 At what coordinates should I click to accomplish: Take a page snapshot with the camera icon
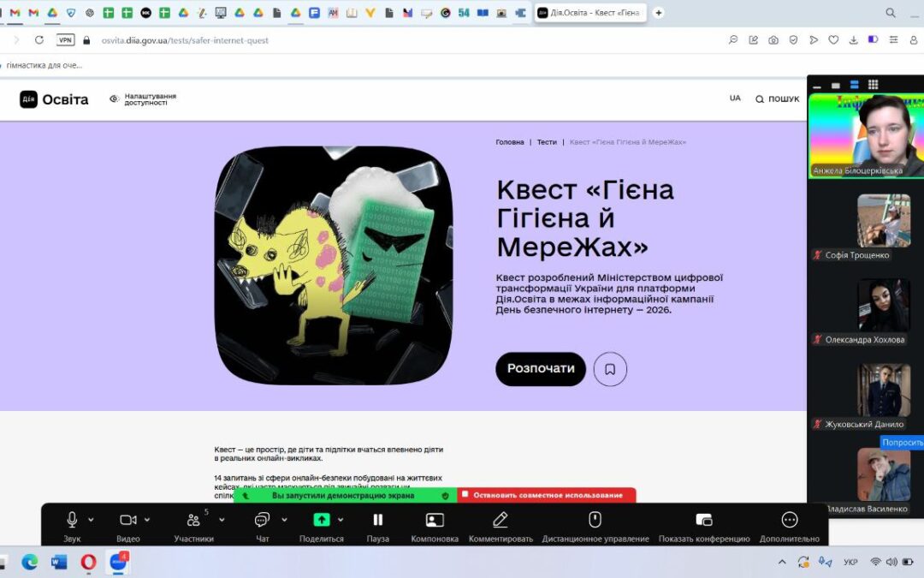coord(774,39)
